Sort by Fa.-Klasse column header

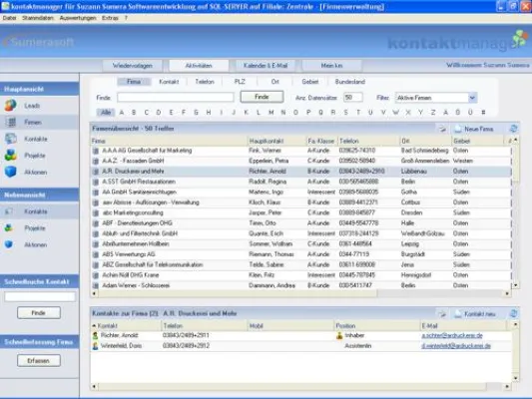coord(321,141)
